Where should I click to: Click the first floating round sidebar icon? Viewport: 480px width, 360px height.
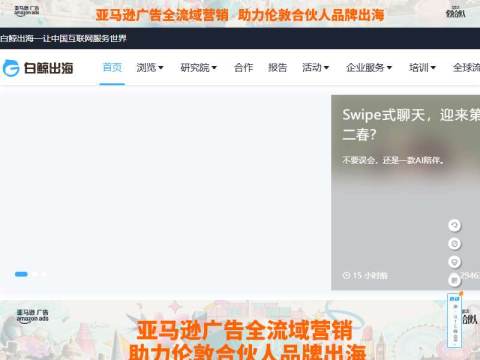pos(454,226)
